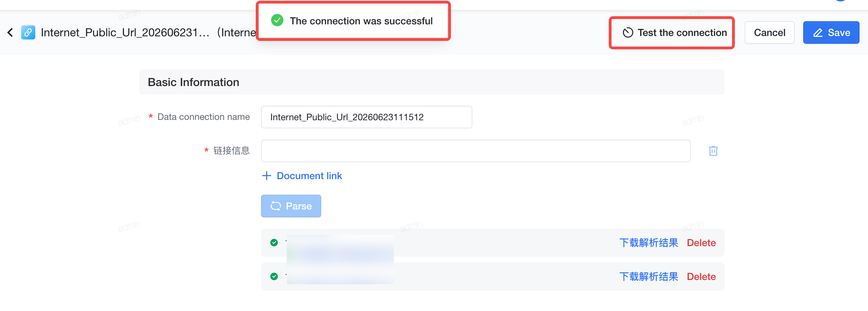This screenshot has height=311, width=868.
Task: Click the green check on first parsed result
Action: (274, 243)
